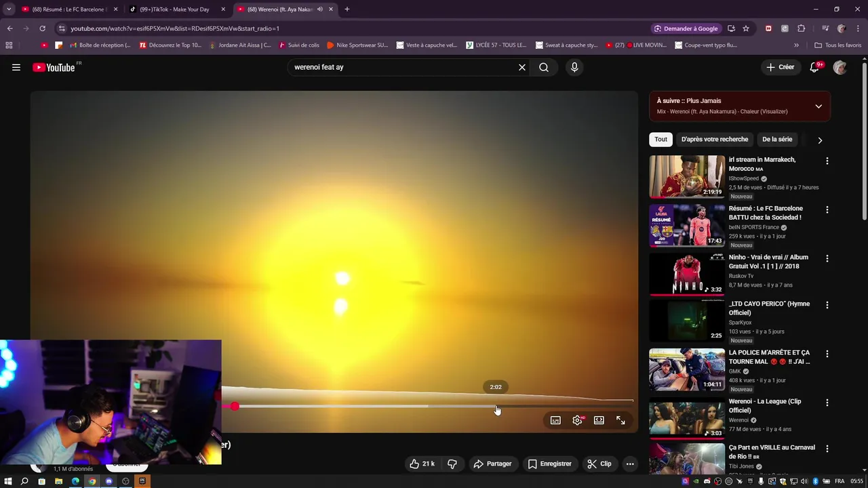Click the Clip scissors button

click(599, 464)
